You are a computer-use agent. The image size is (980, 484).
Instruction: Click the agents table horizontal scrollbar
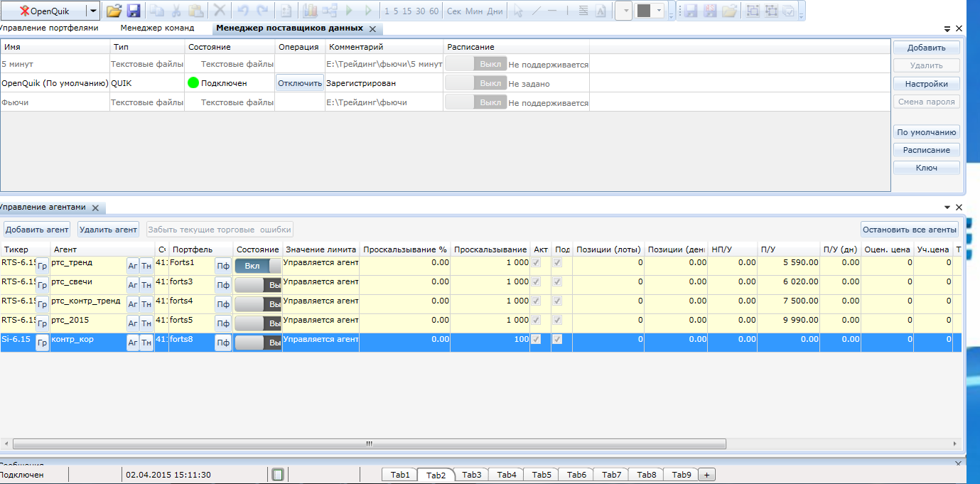click(370, 443)
